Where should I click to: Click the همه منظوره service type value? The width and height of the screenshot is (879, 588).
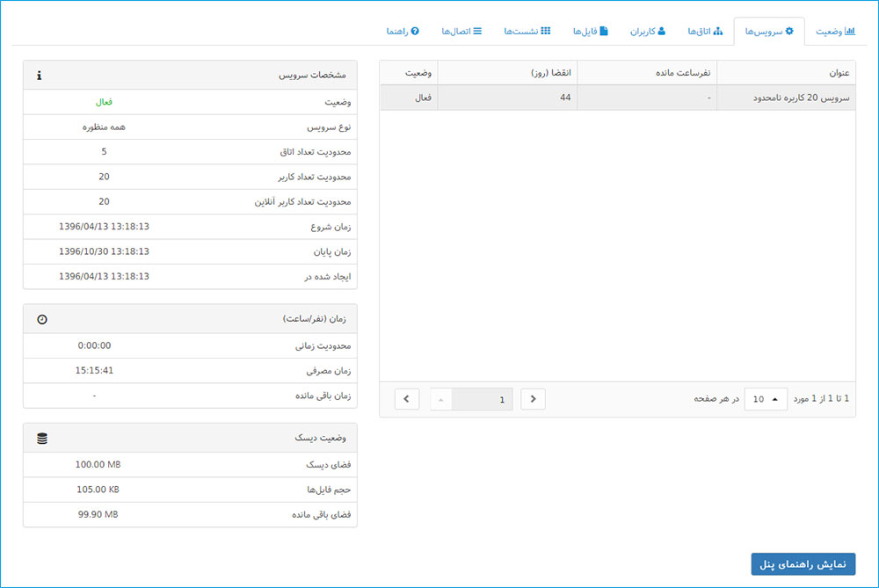point(104,127)
